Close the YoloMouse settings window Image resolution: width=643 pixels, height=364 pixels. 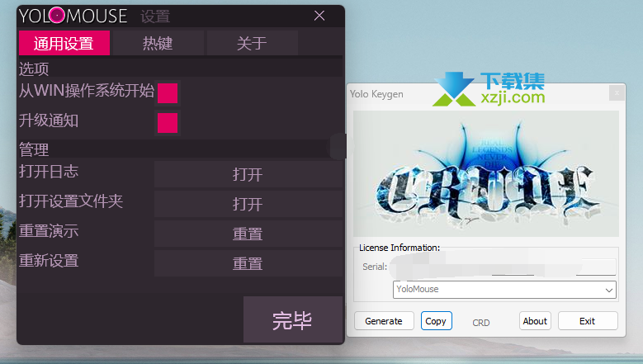point(319,16)
